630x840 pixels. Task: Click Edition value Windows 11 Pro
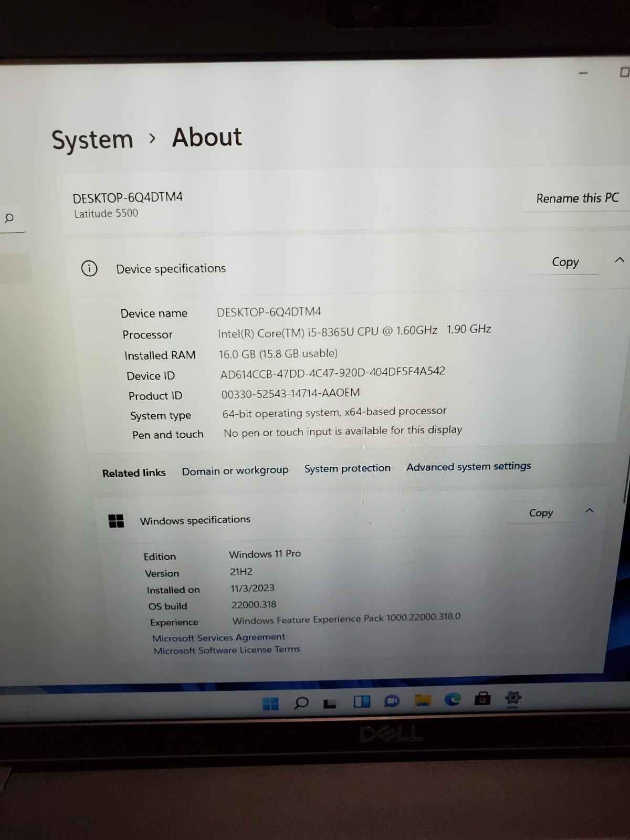[265, 554]
